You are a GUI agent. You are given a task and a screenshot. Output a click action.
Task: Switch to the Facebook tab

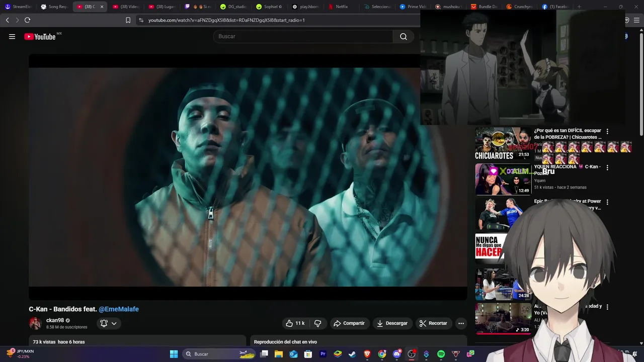[555, 7]
